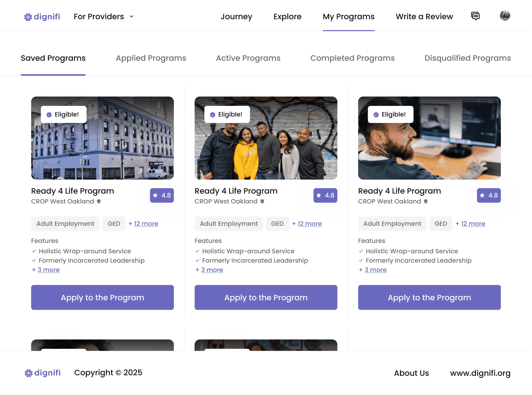The image size is (532, 395).
Task: Click the 4.8 star rating on the building card
Action: click(162, 195)
